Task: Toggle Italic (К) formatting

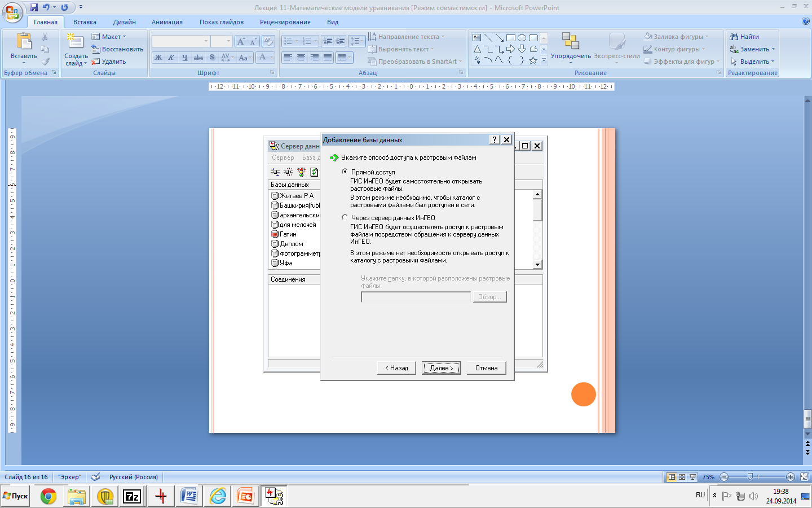Action: pos(171,57)
